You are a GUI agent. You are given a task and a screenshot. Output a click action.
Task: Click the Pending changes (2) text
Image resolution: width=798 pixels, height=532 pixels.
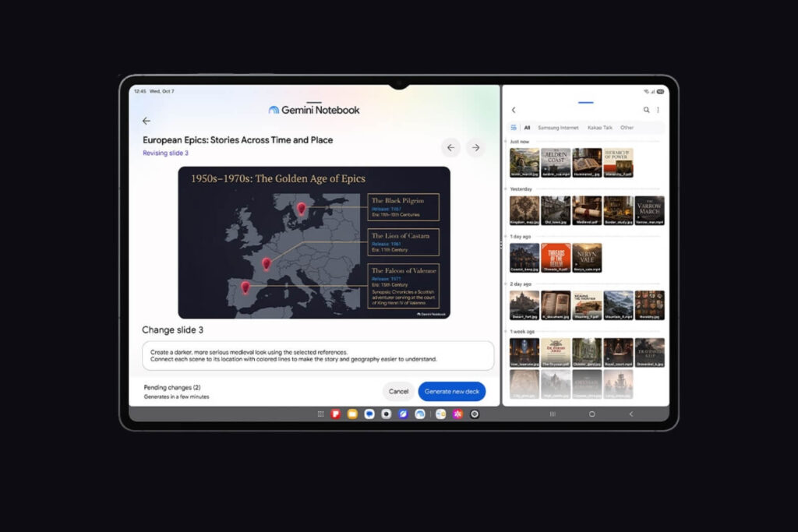pos(172,388)
